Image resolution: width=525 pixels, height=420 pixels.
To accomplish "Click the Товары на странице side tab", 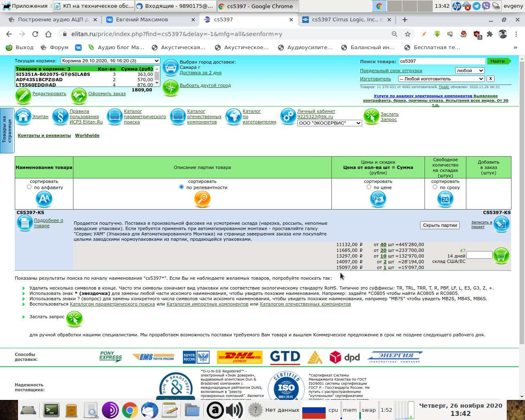I will [x=7, y=130].
